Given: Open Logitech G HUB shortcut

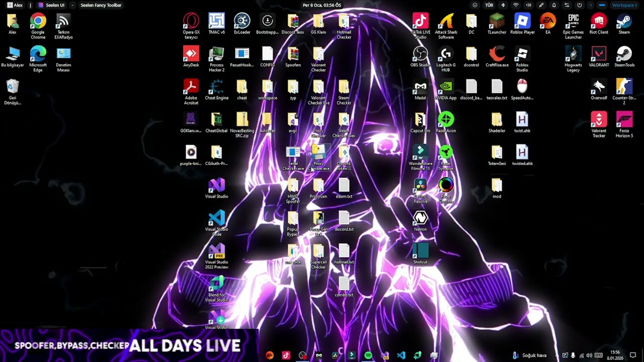Looking at the screenshot, I should tap(446, 59).
